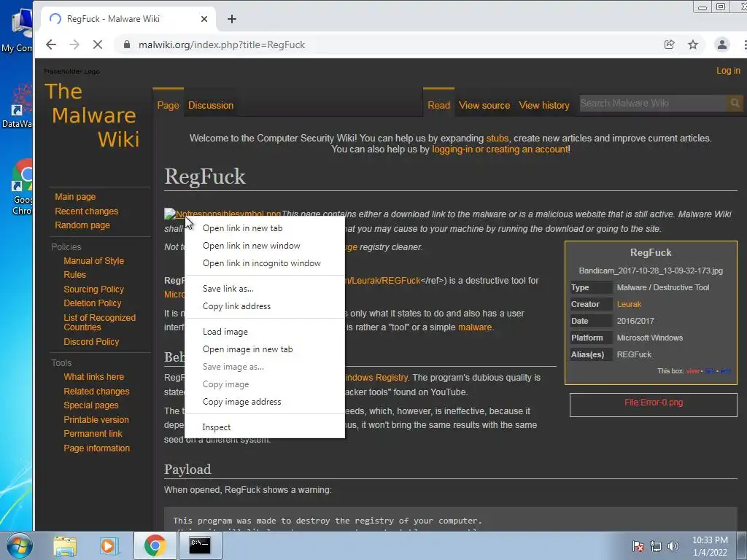Click Action Center flag tray icon
Viewport: 747px width, 560px height.
point(638,546)
